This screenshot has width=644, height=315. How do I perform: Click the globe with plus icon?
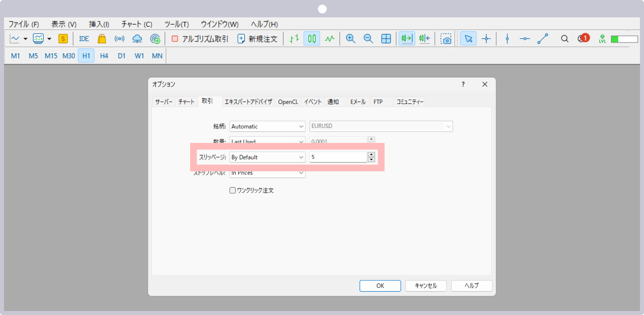[x=155, y=39]
